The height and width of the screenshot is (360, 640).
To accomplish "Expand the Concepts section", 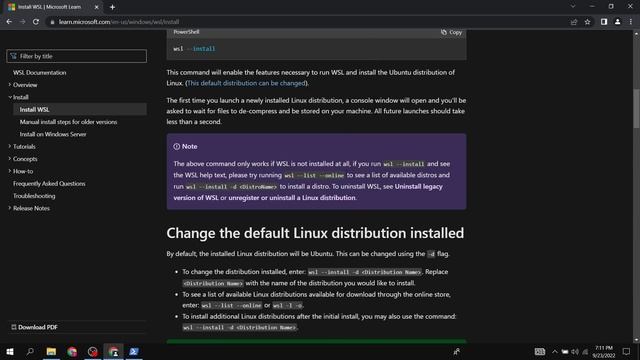I will [25, 159].
